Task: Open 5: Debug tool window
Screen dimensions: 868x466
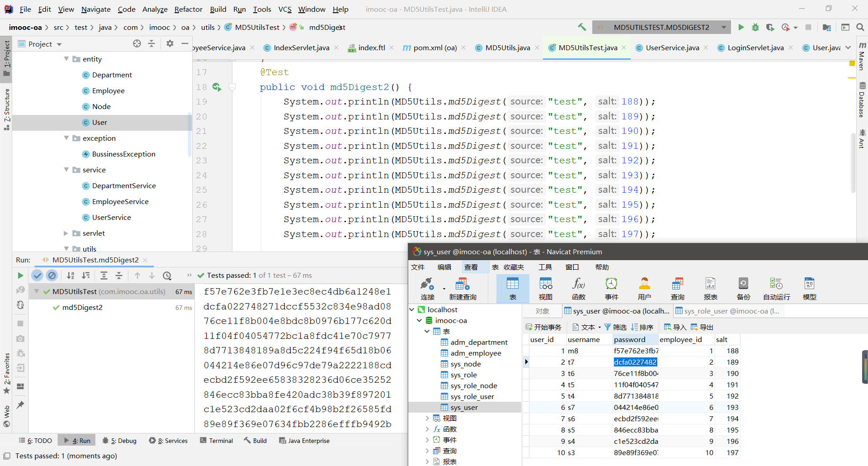Action: 119,441
